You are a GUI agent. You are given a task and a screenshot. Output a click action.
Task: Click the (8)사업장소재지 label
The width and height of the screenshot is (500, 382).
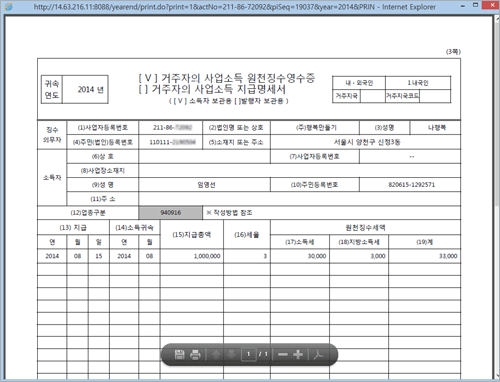[103, 171]
